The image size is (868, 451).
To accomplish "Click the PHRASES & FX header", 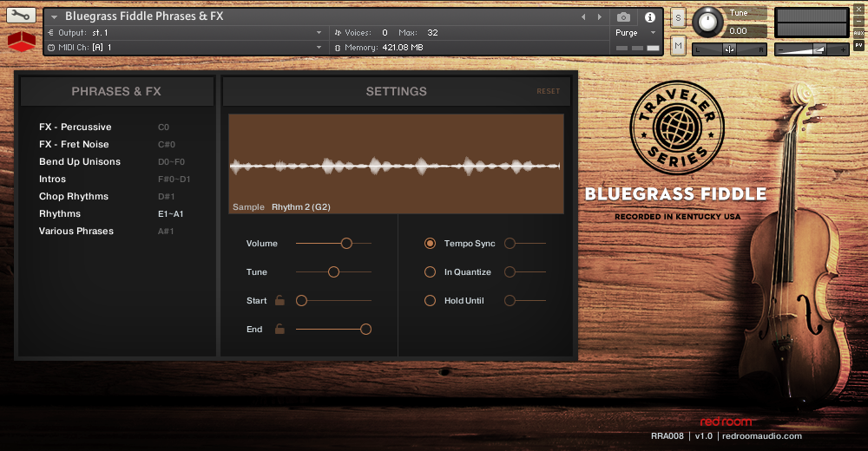I will tap(116, 91).
